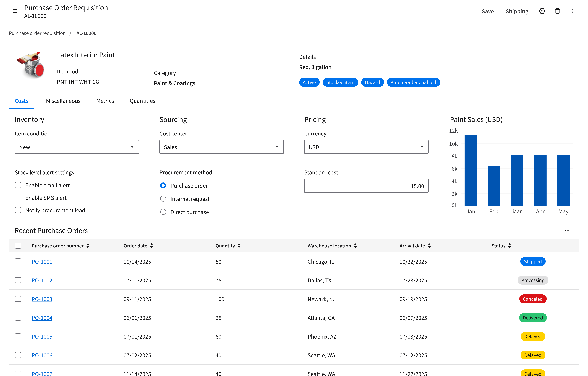588x376 pixels.
Task: Open Recent Purchase Orders ellipsis menu
Action: pyautogui.click(x=567, y=230)
